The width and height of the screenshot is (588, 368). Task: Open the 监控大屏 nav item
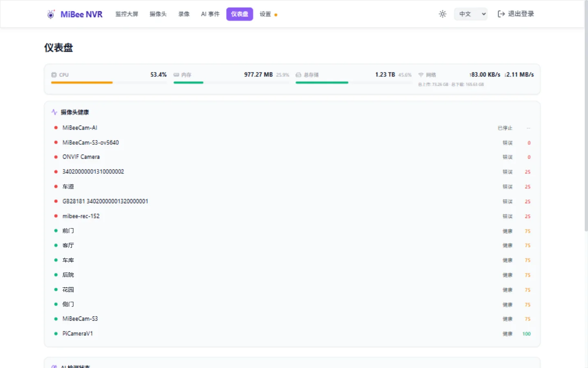(x=127, y=14)
